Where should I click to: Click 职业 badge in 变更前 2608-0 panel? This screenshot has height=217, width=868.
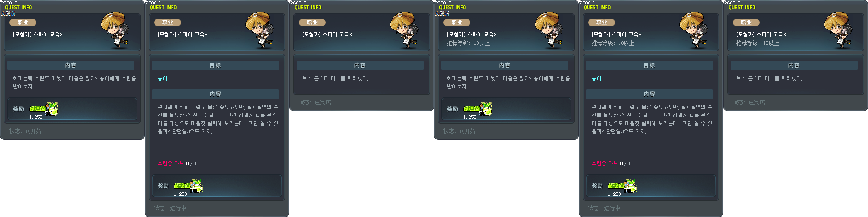(x=23, y=22)
